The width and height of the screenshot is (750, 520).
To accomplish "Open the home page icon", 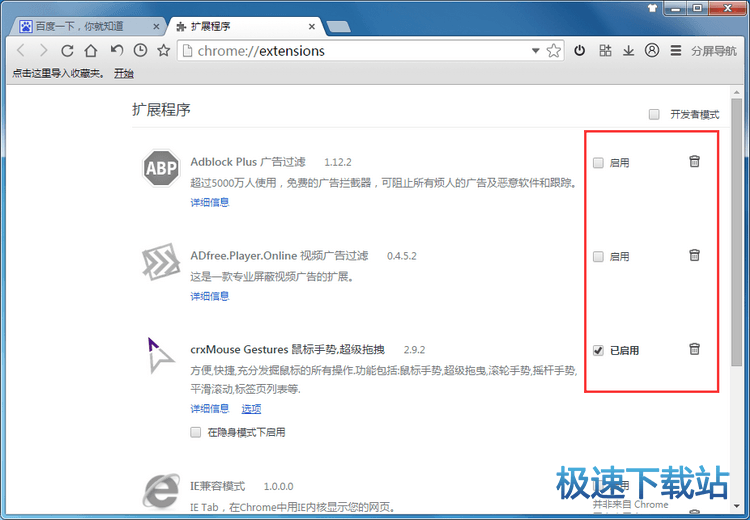I will [91, 50].
